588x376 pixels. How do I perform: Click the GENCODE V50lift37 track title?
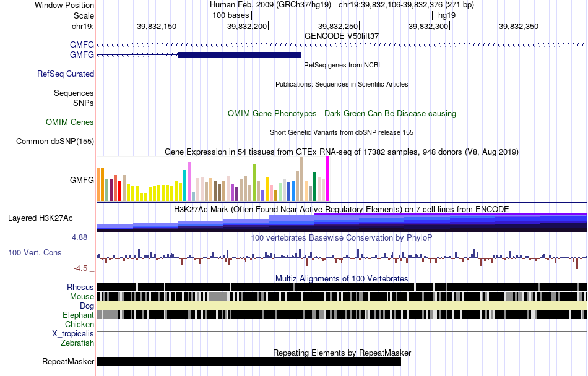pos(342,36)
